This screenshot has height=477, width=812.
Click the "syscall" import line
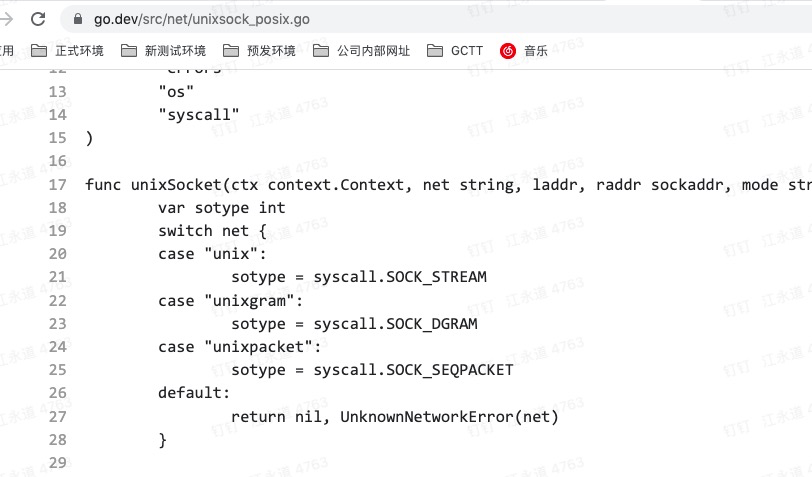199,114
